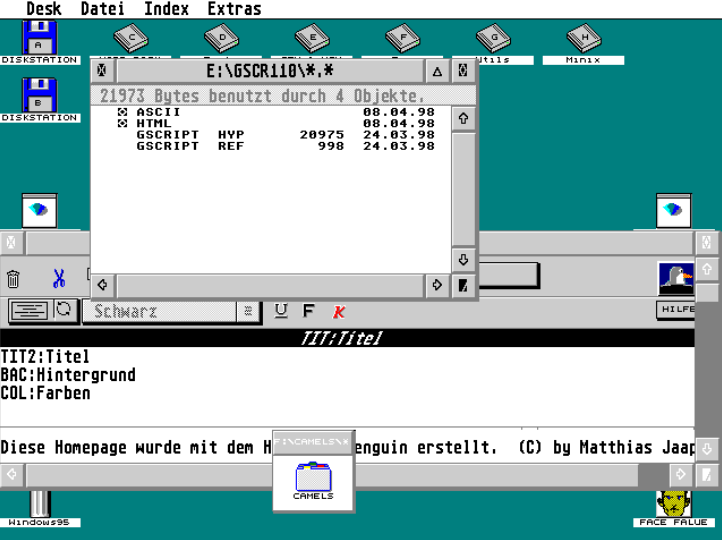The height and width of the screenshot is (540, 722).
Task: Open the Utils drive G icon
Action: pyautogui.click(x=493, y=39)
